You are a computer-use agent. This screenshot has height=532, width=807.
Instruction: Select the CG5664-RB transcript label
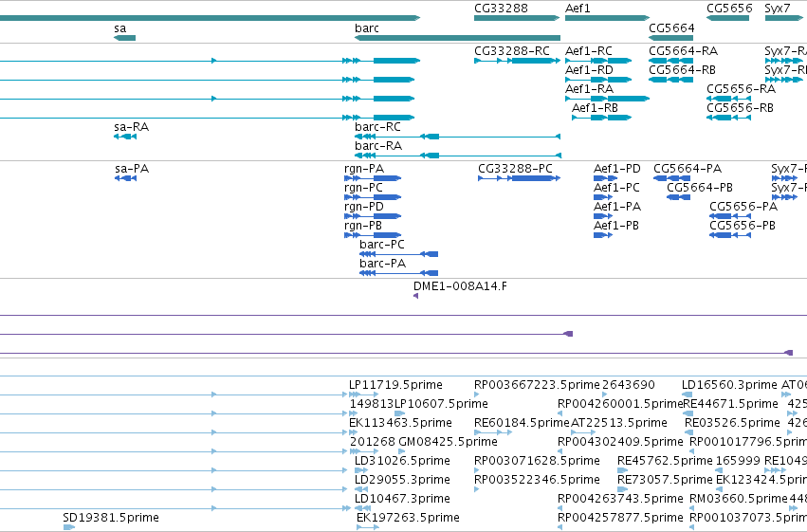tap(682, 70)
